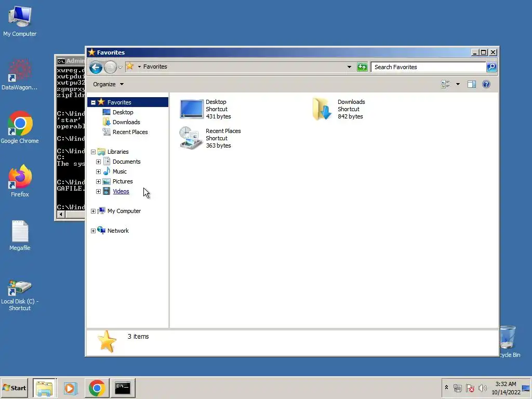Select the Recent Places shortcut icon
Viewport: 532px width, 399px height.
click(x=191, y=138)
